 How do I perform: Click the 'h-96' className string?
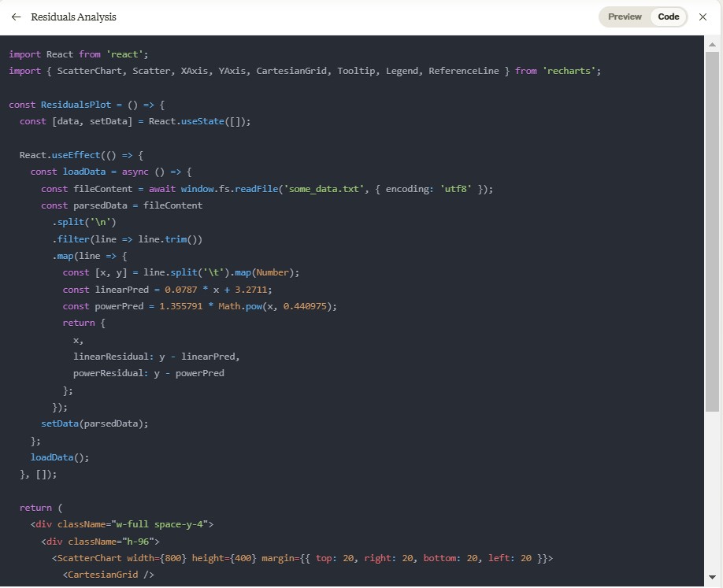[138, 542]
